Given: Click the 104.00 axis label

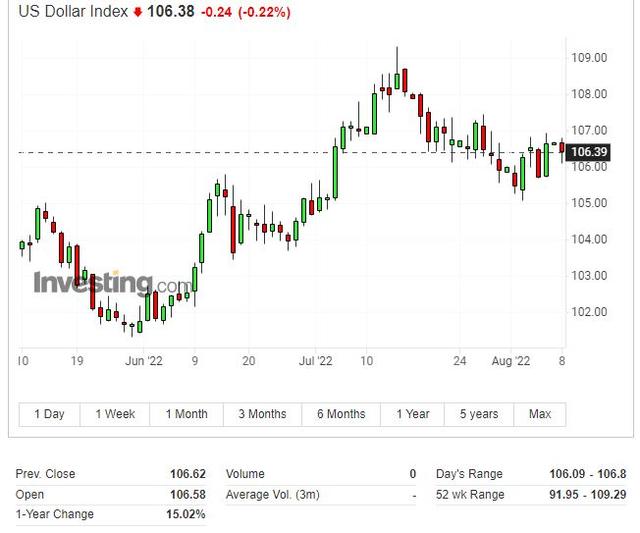Looking at the screenshot, I should (589, 239).
